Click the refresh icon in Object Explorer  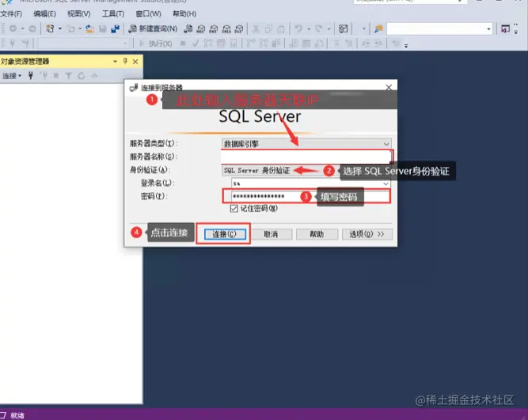82,76
